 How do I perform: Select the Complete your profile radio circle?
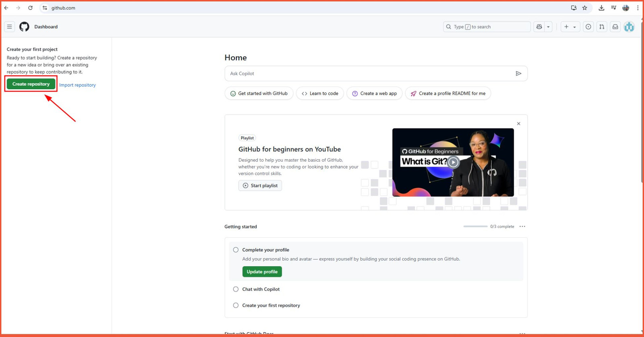click(x=236, y=250)
